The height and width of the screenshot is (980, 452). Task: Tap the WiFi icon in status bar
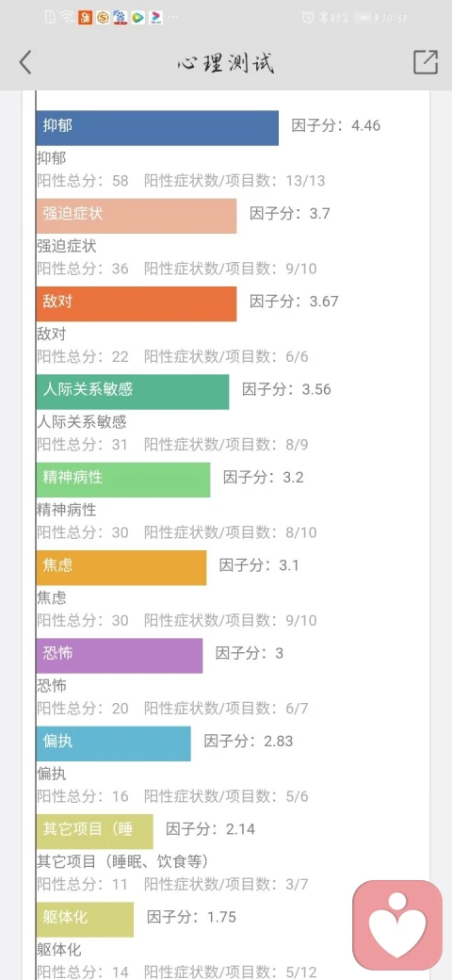click(x=68, y=18)
